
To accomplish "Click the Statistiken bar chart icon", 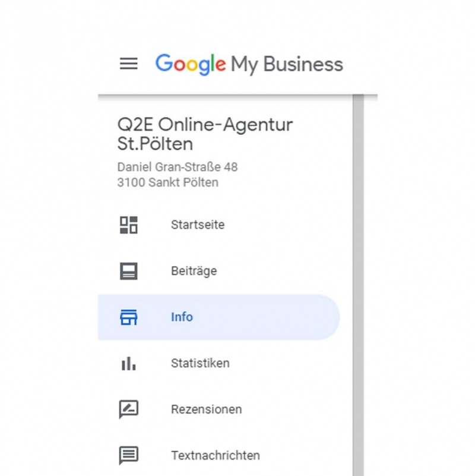I will pos(129,363).
